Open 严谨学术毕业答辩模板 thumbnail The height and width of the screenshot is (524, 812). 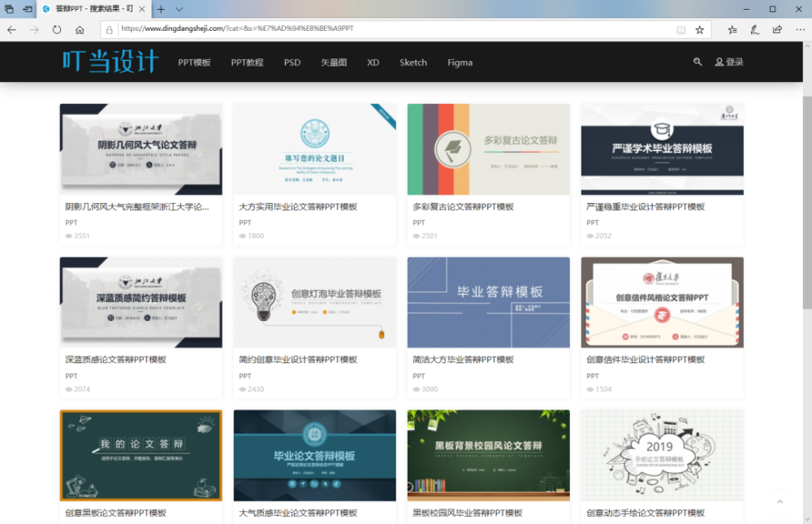(x=663, y=149)
